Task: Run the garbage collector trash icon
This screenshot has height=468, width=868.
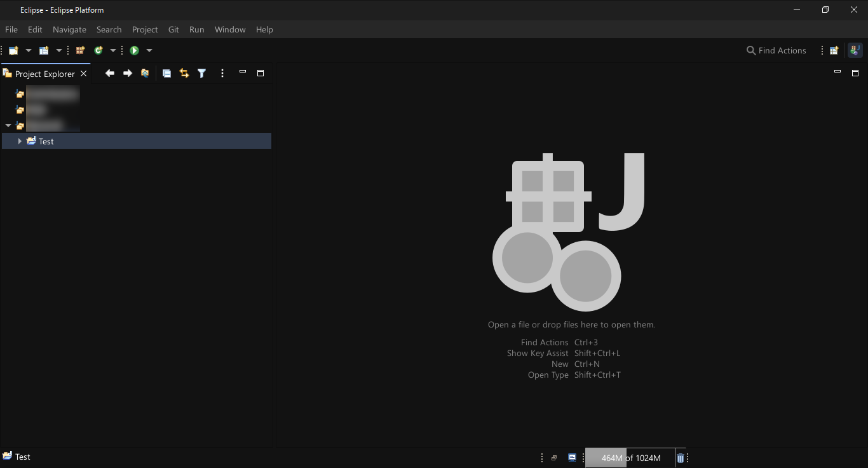Action: coord(680,458)
